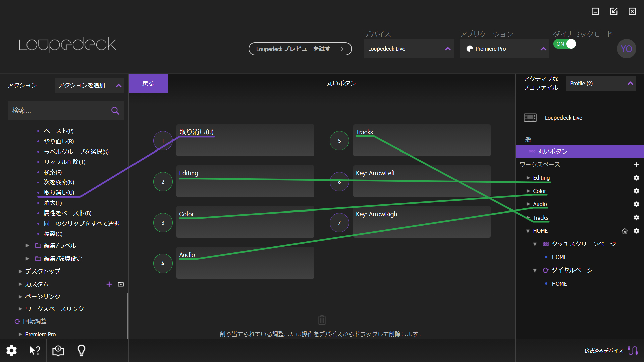Open the Editing workspace settings gear
The image size is (644, 362).
click(637, 178)
